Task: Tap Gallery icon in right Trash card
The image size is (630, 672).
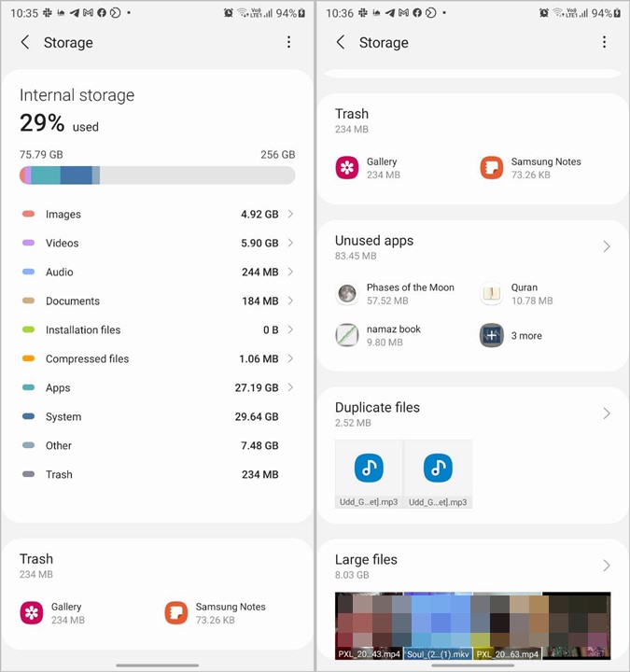Action: pos(346,168)
